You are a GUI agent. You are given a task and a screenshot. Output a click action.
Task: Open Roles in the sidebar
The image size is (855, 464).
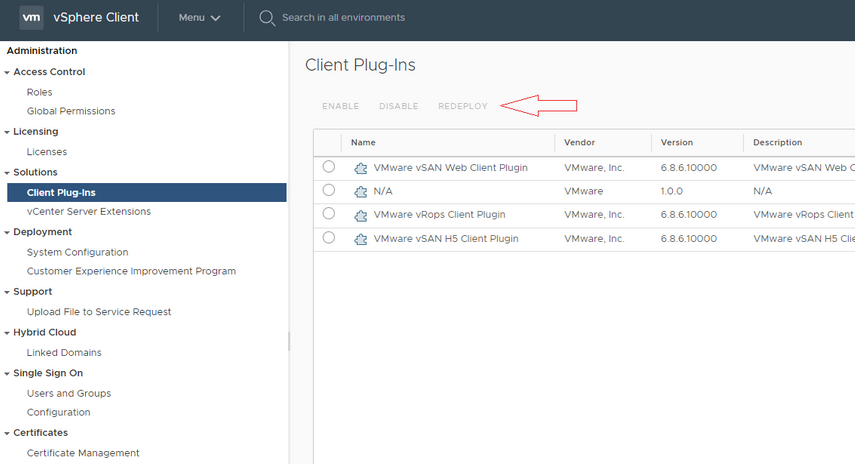tap(39, 92)
